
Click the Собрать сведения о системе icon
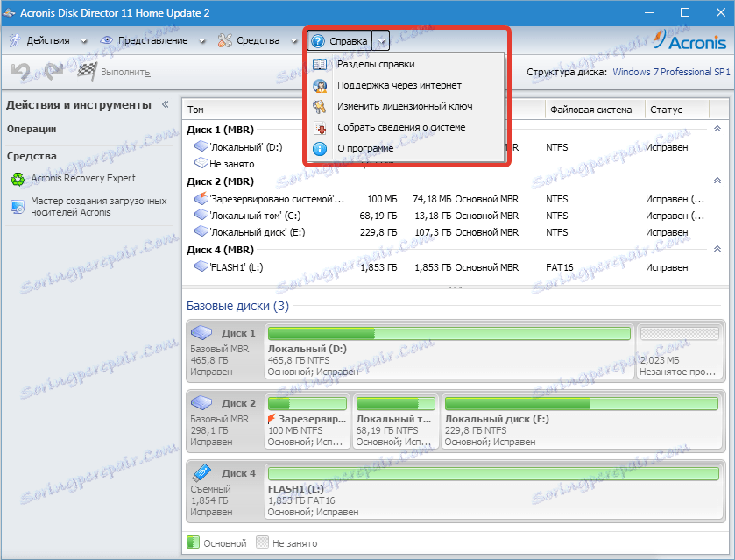(x=320, y=128)
